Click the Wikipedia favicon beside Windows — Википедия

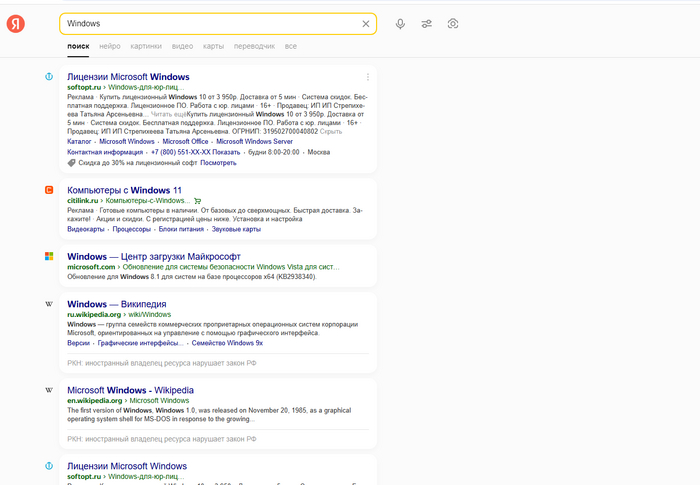49,304
